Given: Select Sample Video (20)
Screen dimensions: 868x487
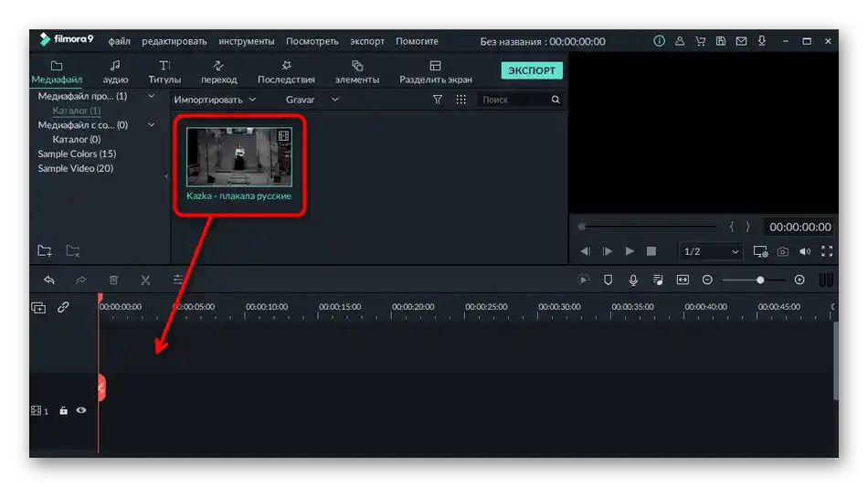Looking at the screenshot, I should click(x=75, y=168).
